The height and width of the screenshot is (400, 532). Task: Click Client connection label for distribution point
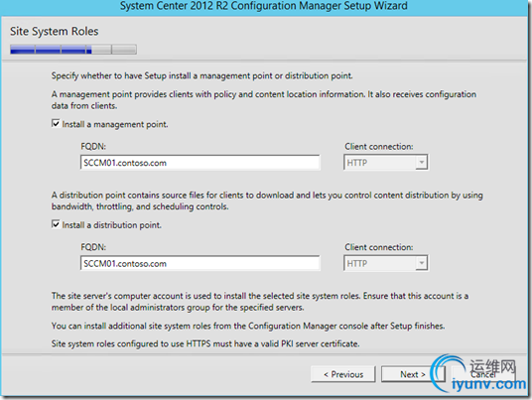tap(379, 247)
